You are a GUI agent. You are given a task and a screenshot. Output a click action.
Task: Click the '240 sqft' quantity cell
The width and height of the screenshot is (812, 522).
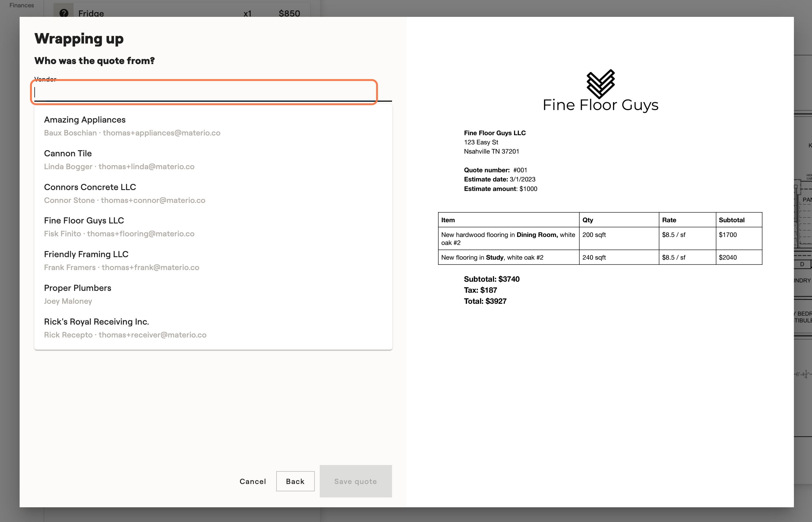coord(619,257)
